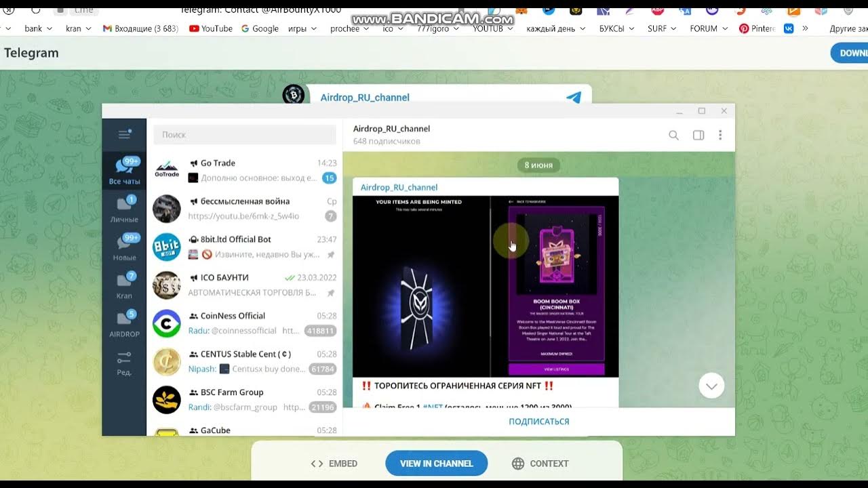Screen dimensions: 868x488
Task: Open the Kran chat folder
Action: pos(124,285)
